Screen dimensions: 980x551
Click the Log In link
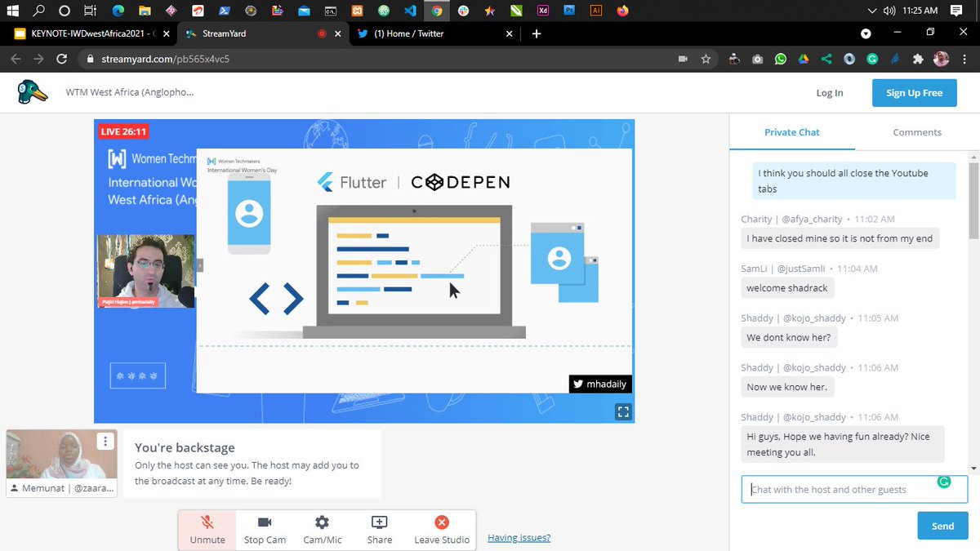(830, 93)
